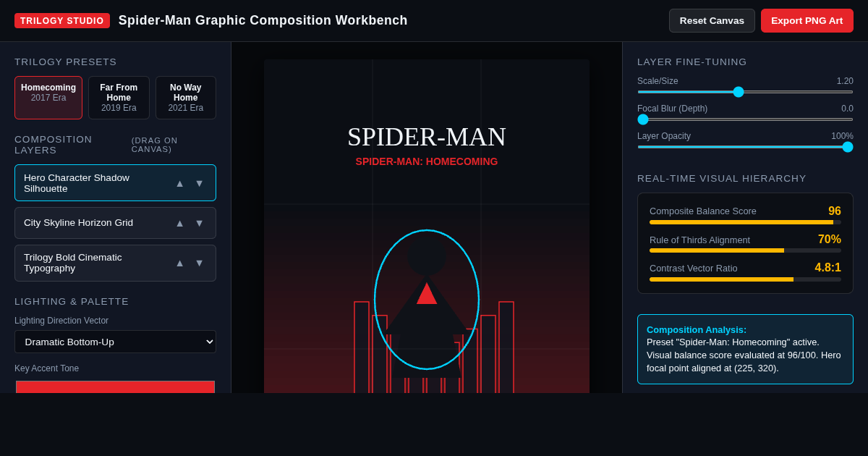Viewport: 868px width, 456px height.
Task: Select the No Way Home 2021 preset
Action: tap(186, 98)
